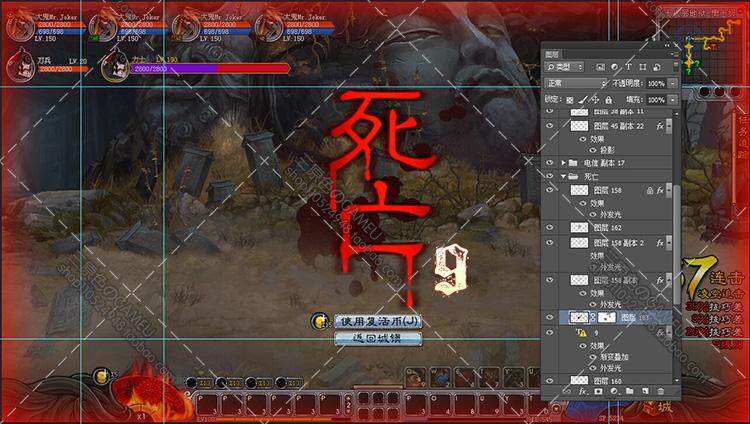Open the 类型 filter type dropdown
Viewport: 750px width, 424px height.
[x=564, y=67]
